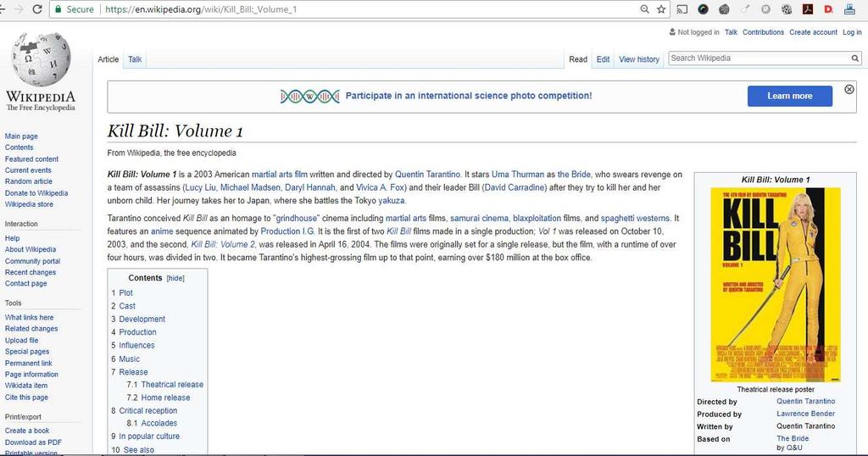868x456 pixels.
Task: Click the yakuza link
Action: coord(392,201)
